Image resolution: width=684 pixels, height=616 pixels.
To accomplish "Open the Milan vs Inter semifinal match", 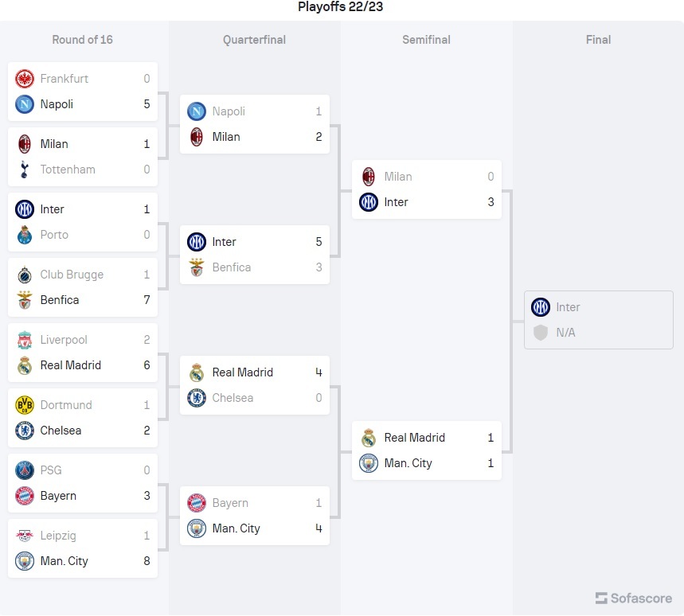I will [x=427, y=189].
